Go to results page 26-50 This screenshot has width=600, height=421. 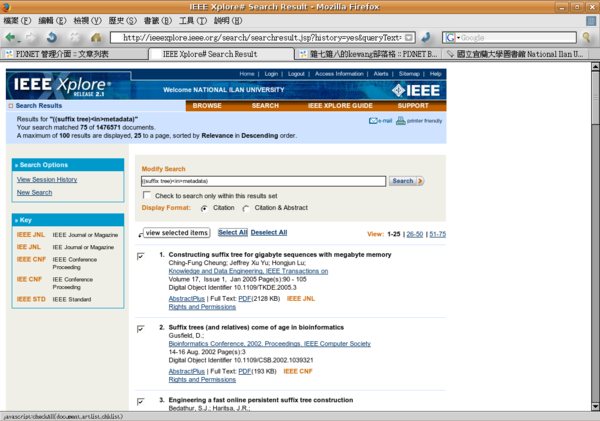pyautogui.click(x=415, y=234)
